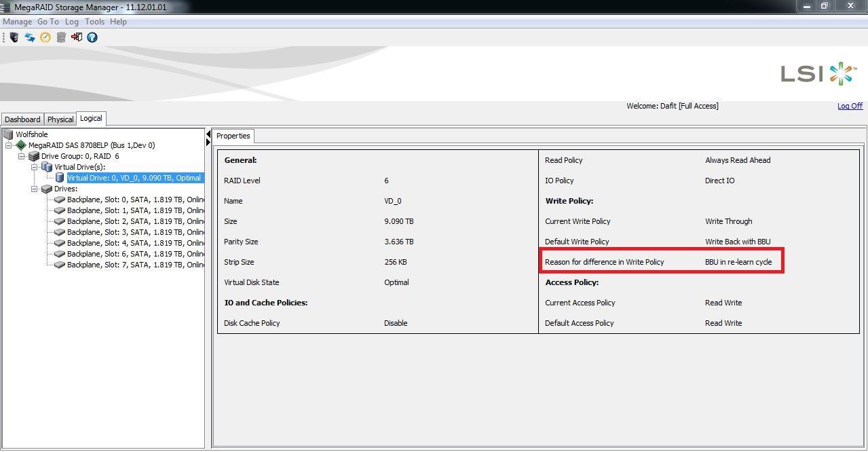Collapse the Virtual Drive(s) node
868x452 pixels.
click(x=35, y=167)
